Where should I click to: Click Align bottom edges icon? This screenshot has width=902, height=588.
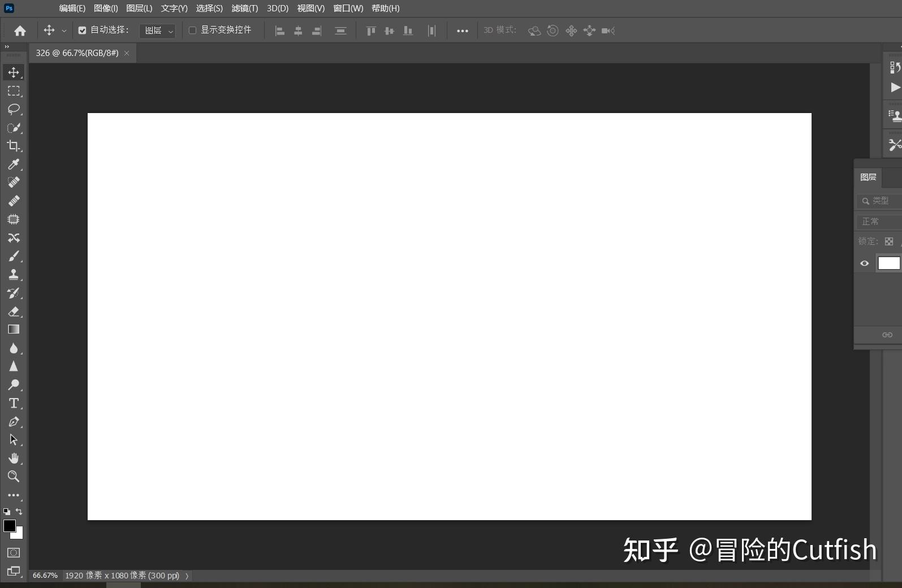point(408,31)
